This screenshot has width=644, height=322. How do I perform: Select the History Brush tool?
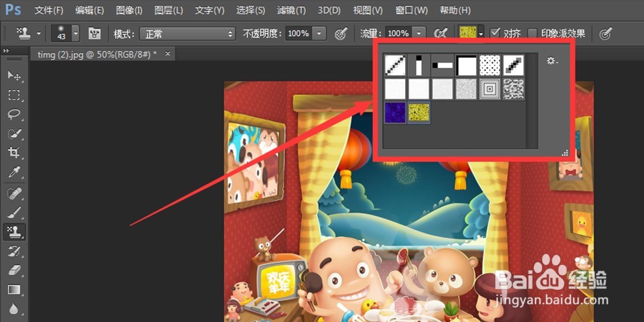tap(14, 251)
